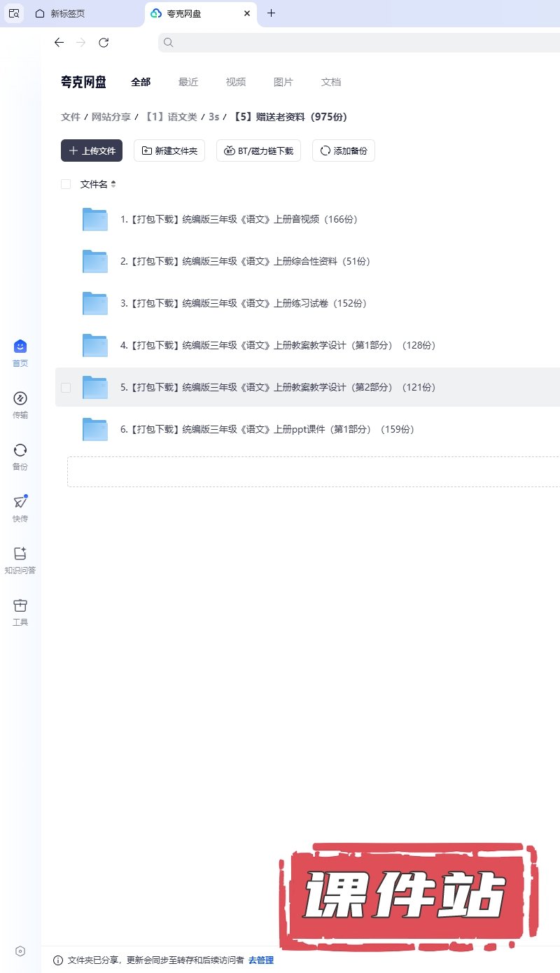This screenshot has width=560, height=973.
Task: Click the 去管理 link in the bottom notice
Action: point(261,960)
